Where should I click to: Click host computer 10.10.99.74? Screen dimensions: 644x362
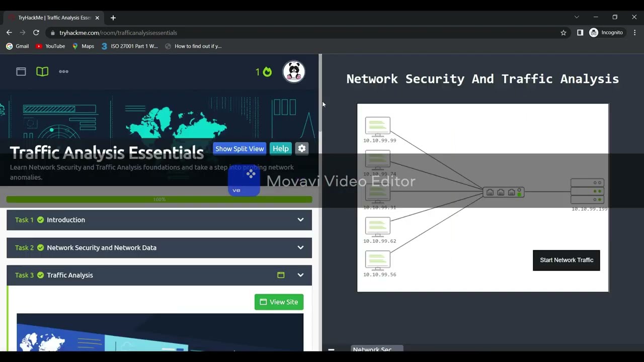(378, 160)
